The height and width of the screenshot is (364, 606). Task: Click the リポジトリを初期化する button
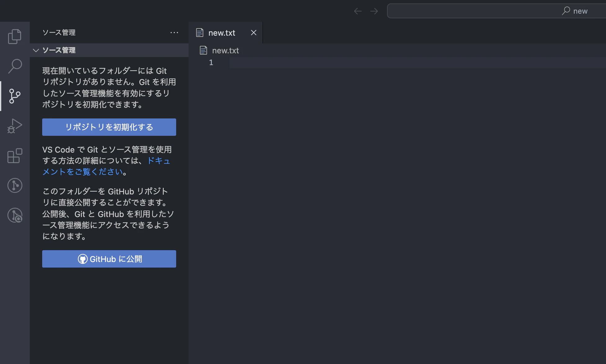click(x=109, y=127)
